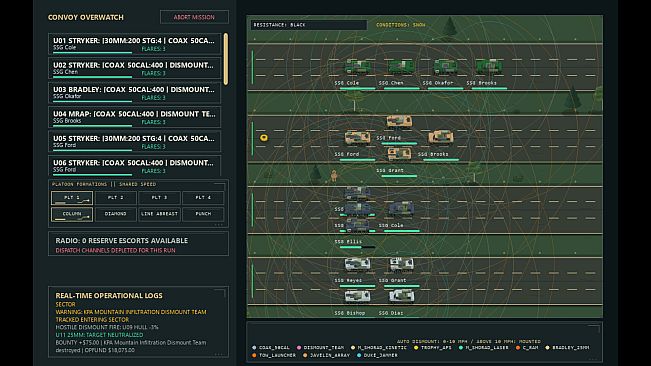Viewport: 651px width, 366px height.
Task: Open the U06 STRYKER unit card
Action: pos(135,166)
